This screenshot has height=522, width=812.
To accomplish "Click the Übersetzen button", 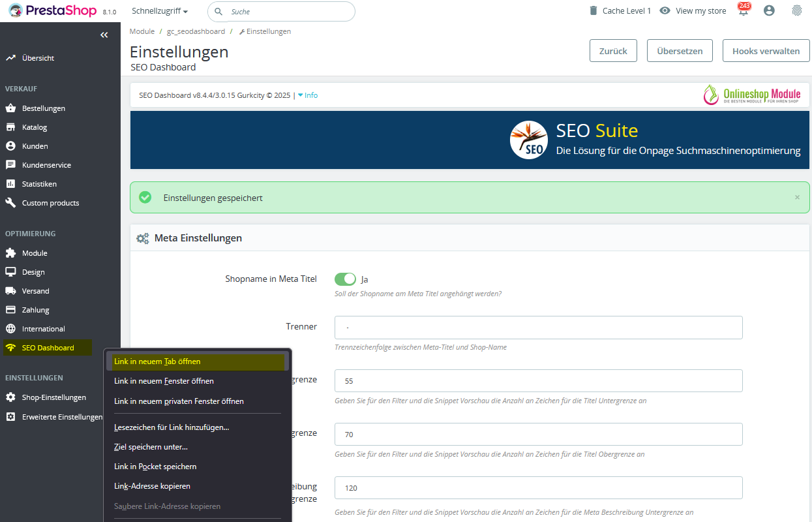I will click(680, 51).
